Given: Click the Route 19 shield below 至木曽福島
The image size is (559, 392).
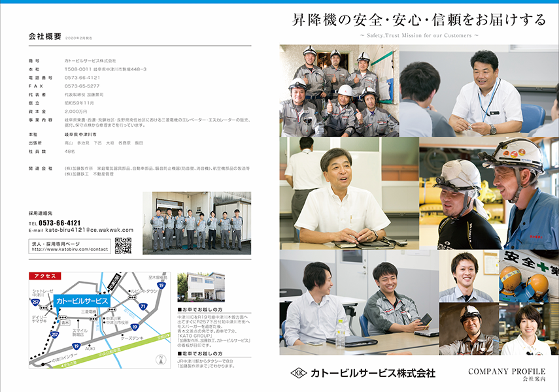Looking at the screenshot, I should click(x=161, y=286).
